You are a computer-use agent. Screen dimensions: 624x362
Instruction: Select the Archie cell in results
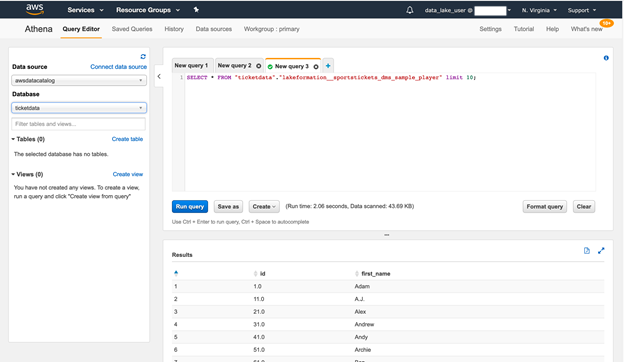point(363,350)
